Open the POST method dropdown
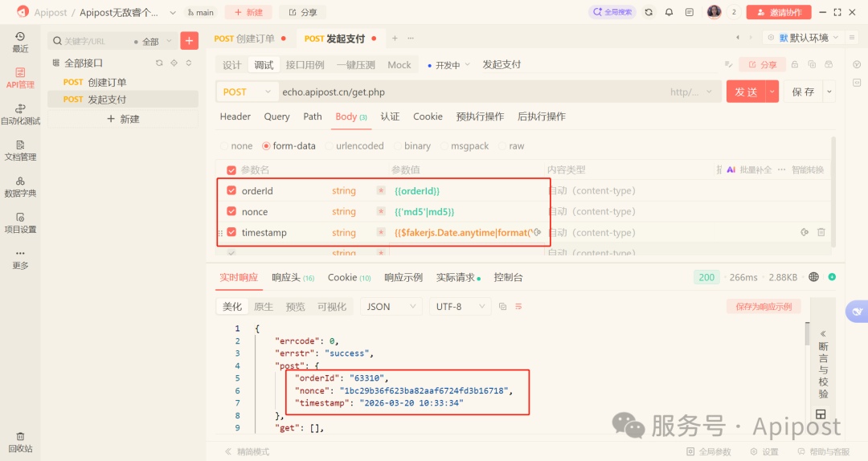 tap(247, 92)
